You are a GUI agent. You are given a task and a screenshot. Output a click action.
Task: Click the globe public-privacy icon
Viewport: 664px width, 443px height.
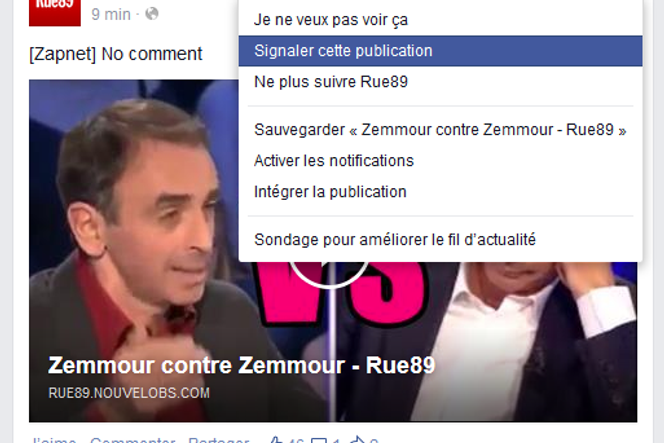(x=152, y=14)
